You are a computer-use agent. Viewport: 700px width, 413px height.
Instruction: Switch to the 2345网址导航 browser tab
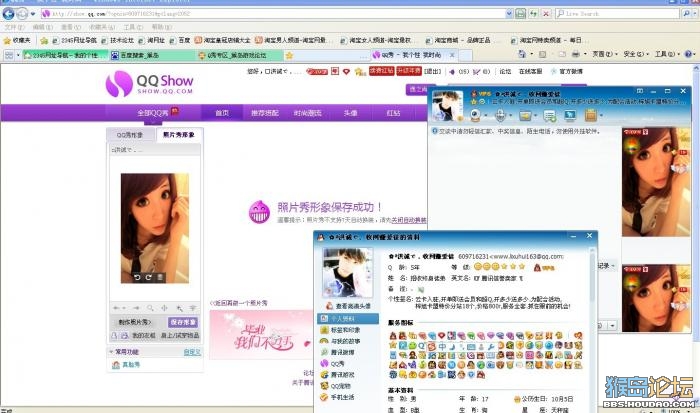pos(65,55)
